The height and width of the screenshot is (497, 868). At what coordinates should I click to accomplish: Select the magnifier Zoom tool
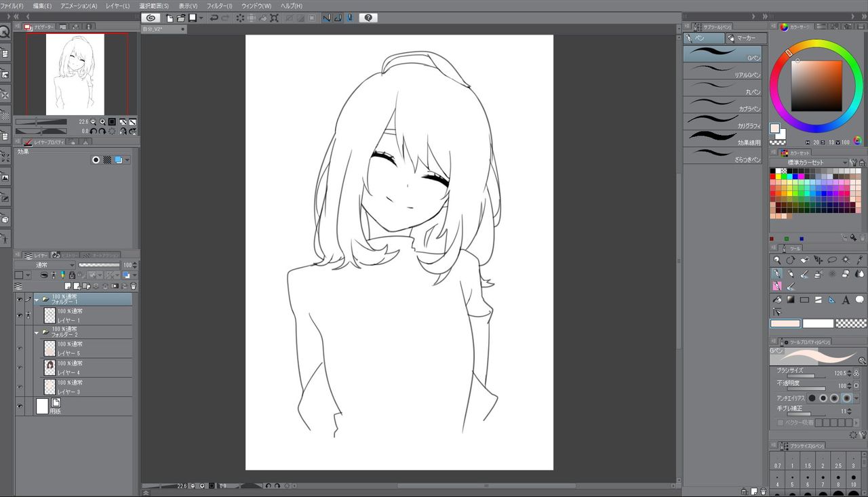coord(777,260)
